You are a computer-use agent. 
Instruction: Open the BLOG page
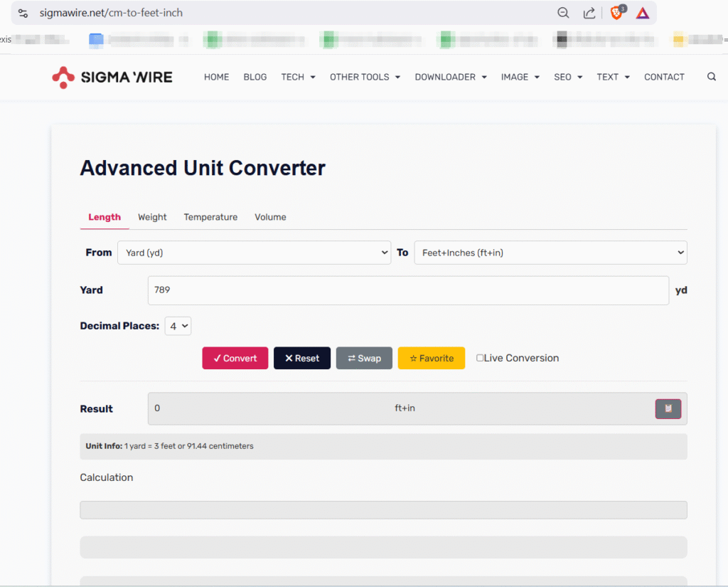pyautogui.click(x=255, y=77)
